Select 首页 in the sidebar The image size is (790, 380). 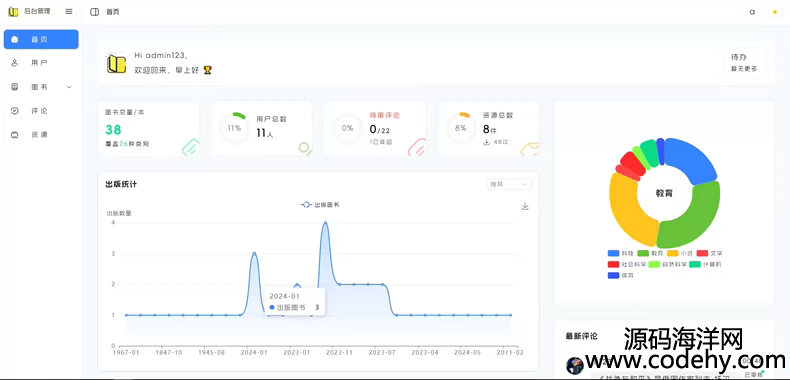tap(41, 39)
